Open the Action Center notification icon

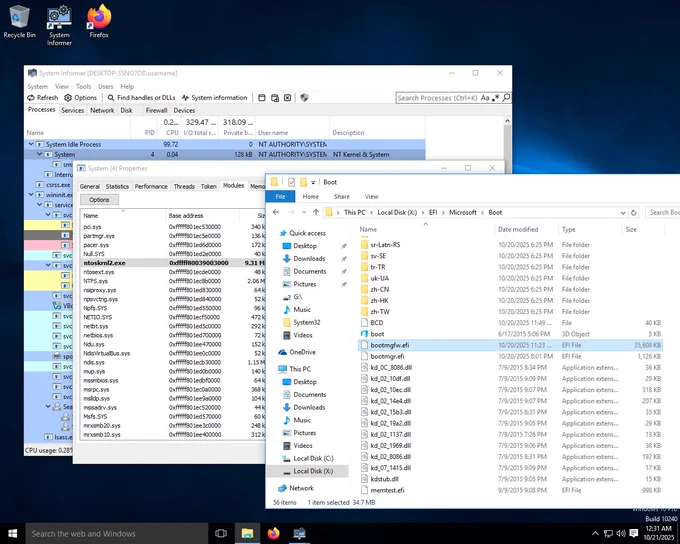pos(634,534)
